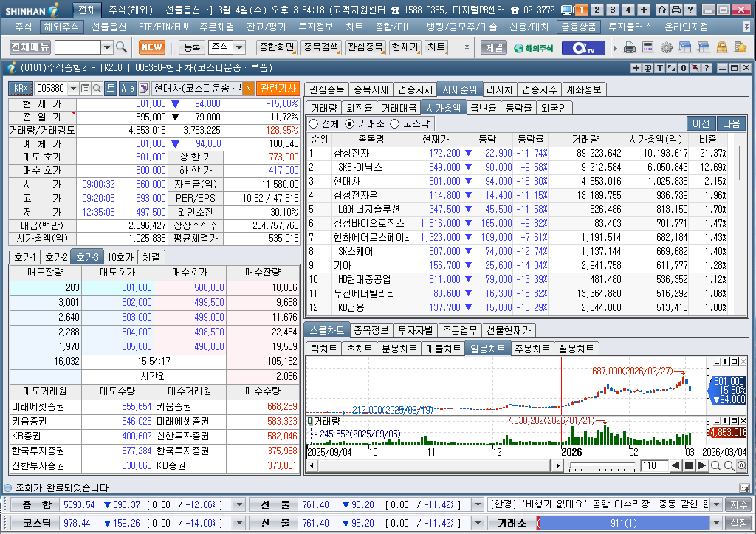Click the home icon in title bar
Viewport: 756px width, 534px height.
[x=662, y=10]
